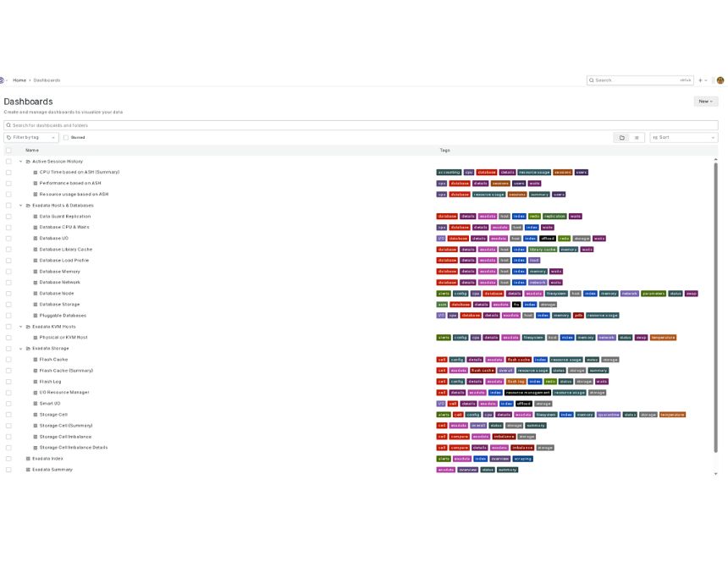Switch to folder view icon
This screenshot has height=562, width=728.
click(622, 137)
